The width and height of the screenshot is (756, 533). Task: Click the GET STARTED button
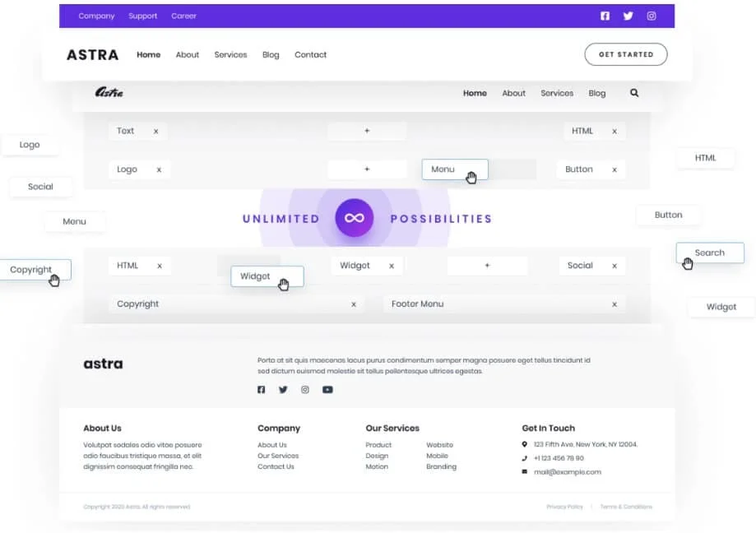click(x=625, y=55)
